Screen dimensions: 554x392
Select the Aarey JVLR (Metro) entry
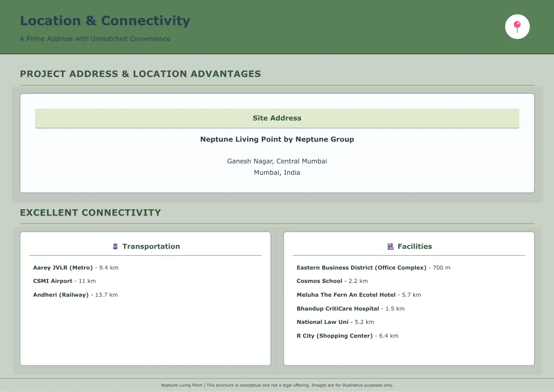pos(75,268)
